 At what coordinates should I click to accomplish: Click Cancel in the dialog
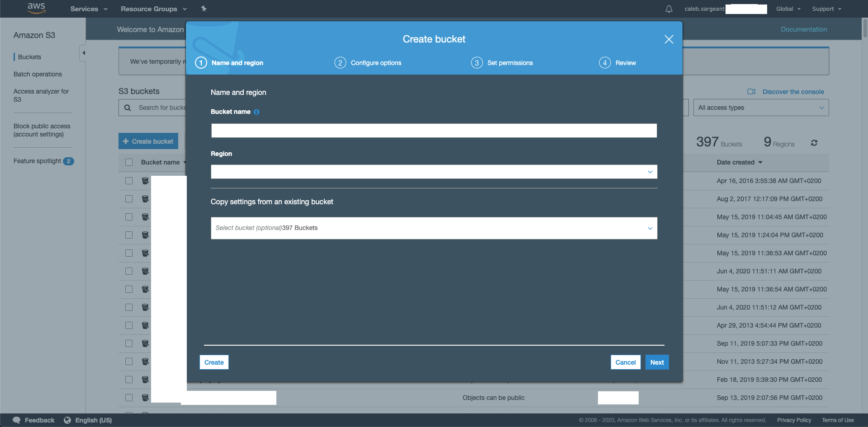tap(626, 362)
